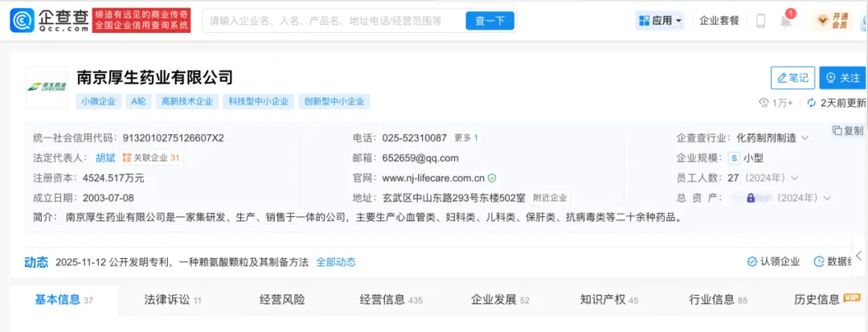The height and width of the screenshot is (332, 868).
Task: Click the A轮 tag
Action: (138, 101)
